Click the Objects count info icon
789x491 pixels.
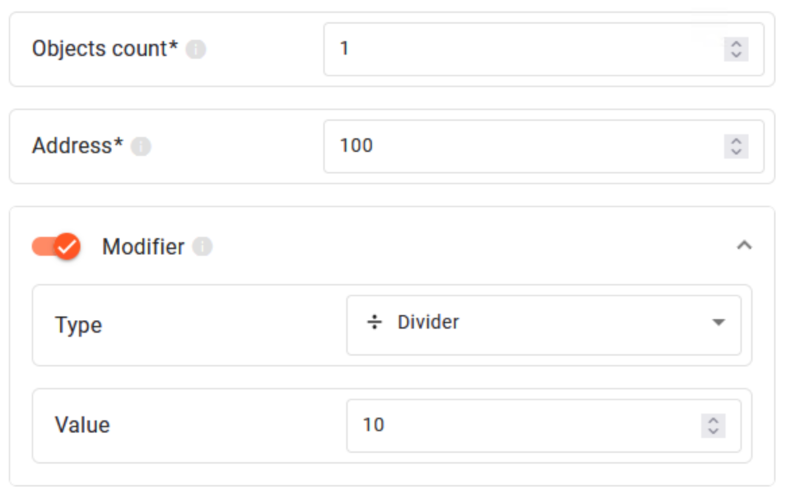coord(196,49)
